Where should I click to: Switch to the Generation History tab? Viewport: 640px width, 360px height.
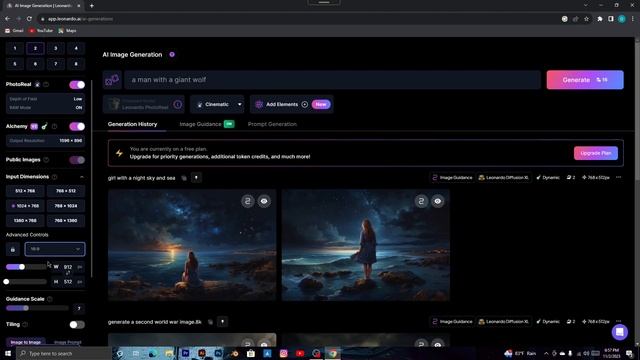[133, 124]
